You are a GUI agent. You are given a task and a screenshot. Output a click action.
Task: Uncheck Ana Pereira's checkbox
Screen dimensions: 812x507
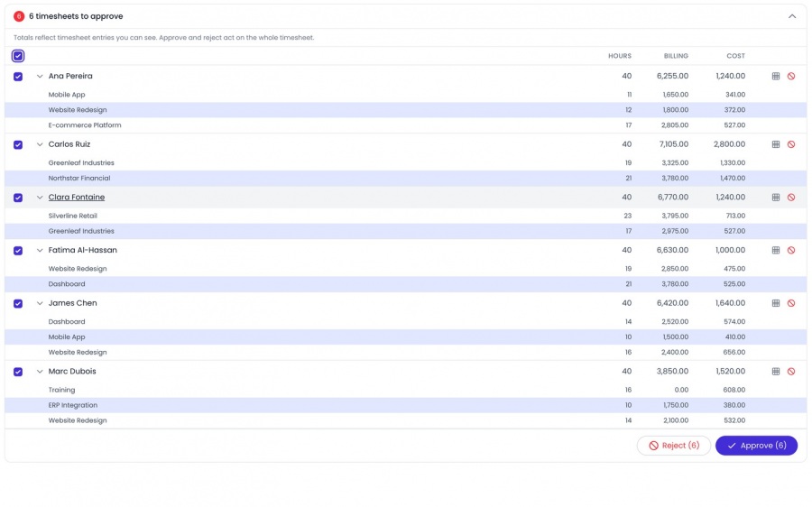coord(18,77)
